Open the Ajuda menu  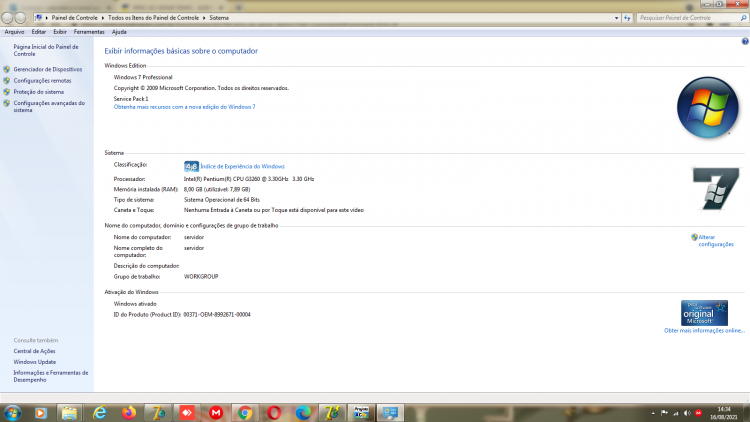click(119, 32)
